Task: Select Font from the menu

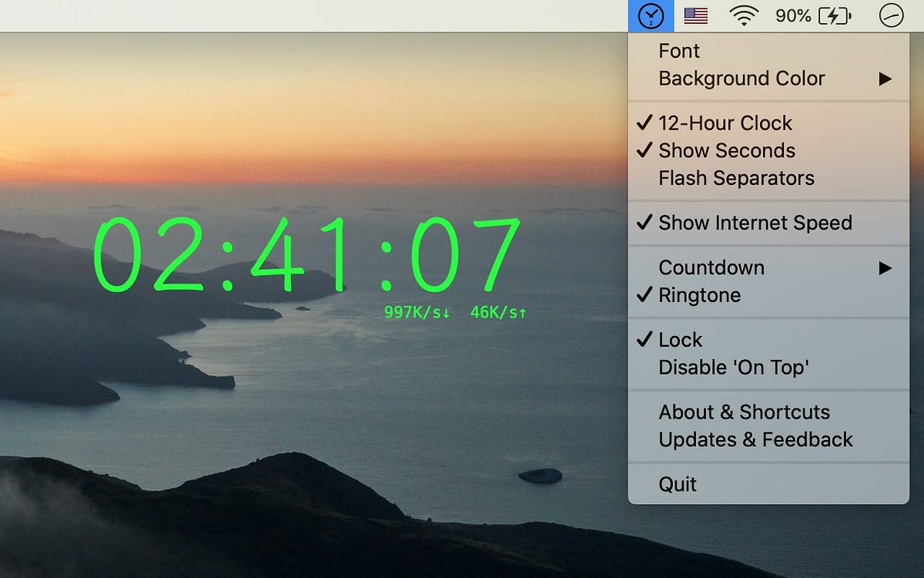Action: pyautogui.click(x=678, y=50)
